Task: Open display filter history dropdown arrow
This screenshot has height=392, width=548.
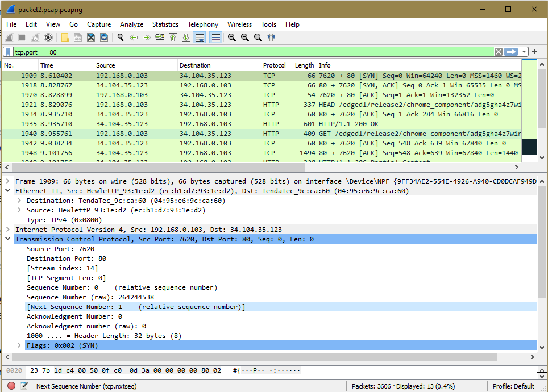Action: [x=524, y=52]
